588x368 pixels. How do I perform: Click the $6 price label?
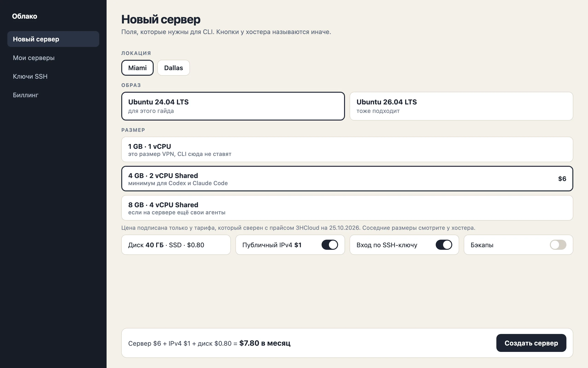[x=562, y=179]
